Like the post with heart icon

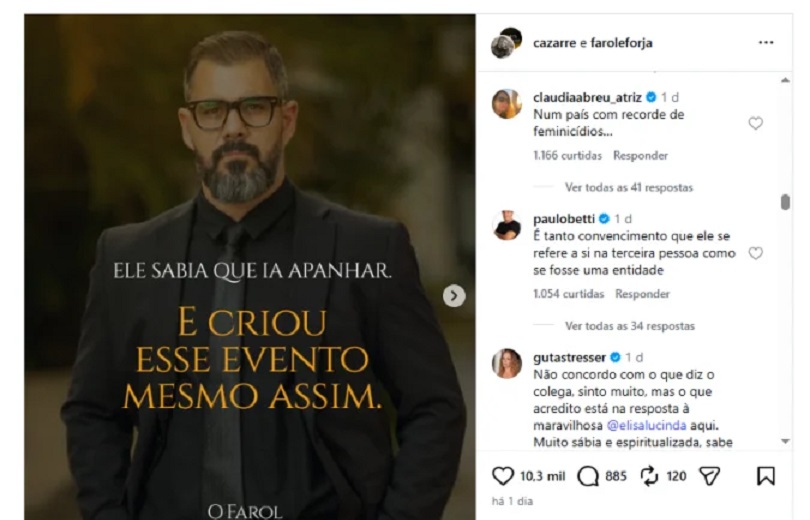pyautogui.click(x=502, y=476)
